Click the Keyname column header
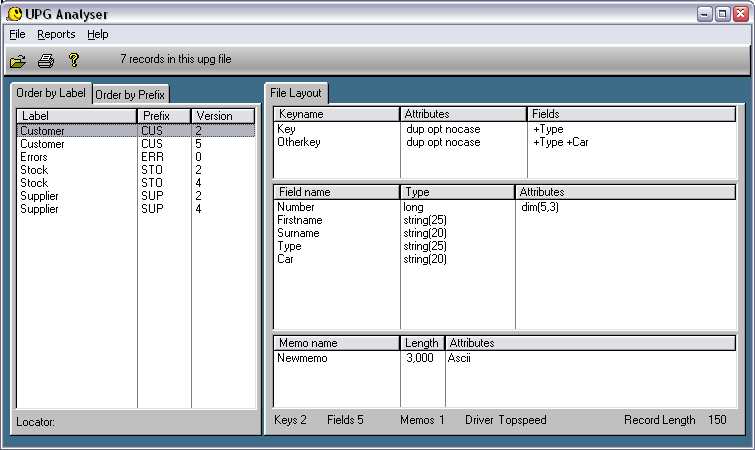755x450 pixels. (x=336, y=115)
